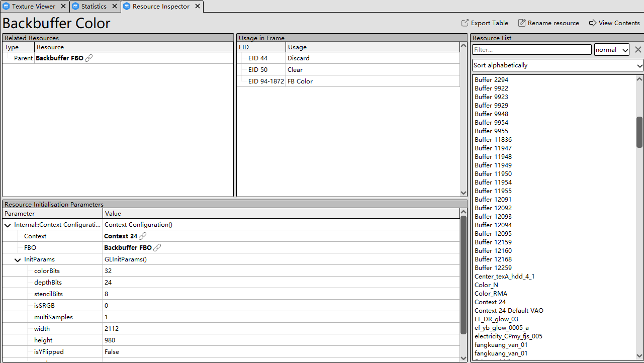Screen dimensions: 644x363
Task: Select Color_RMA in the resource list
Action: pos(491,294)
